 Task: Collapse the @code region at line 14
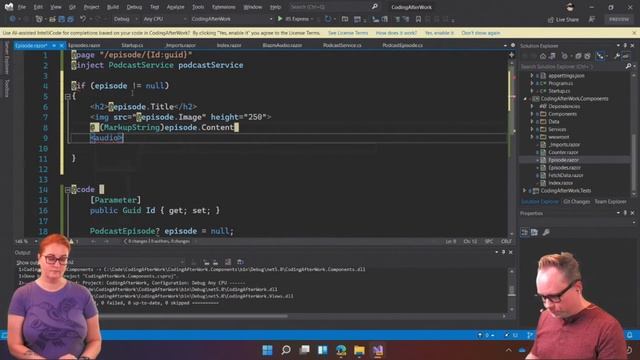pos(68,190)
